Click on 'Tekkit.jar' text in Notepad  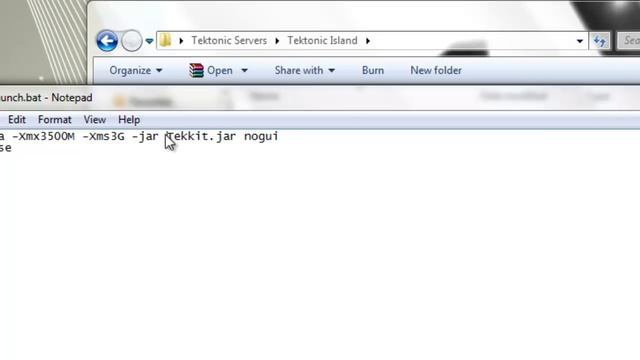click(201, 136)
